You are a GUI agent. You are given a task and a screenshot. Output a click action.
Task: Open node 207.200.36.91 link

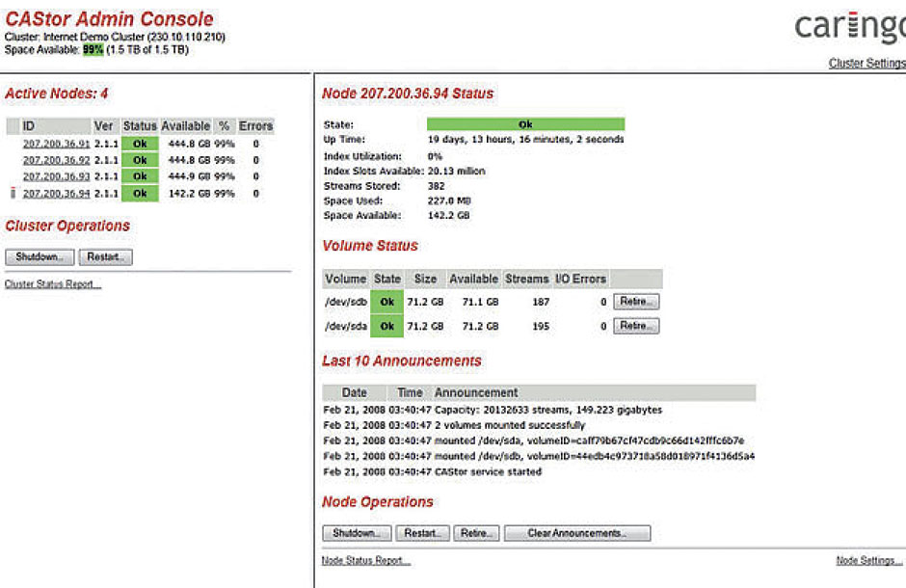[x=56, y=144]
